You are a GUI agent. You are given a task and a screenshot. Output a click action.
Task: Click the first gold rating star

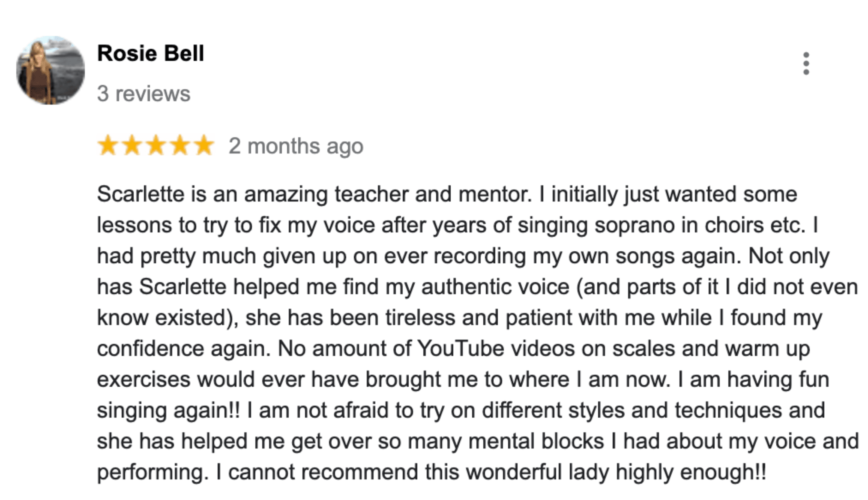click(x=108, y=145)
